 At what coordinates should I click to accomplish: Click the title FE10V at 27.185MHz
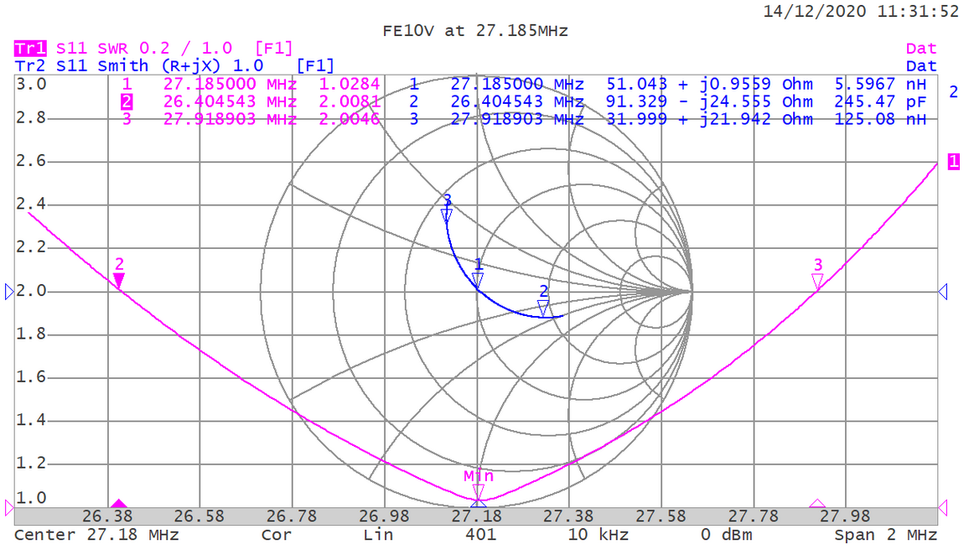coord(475,31)
